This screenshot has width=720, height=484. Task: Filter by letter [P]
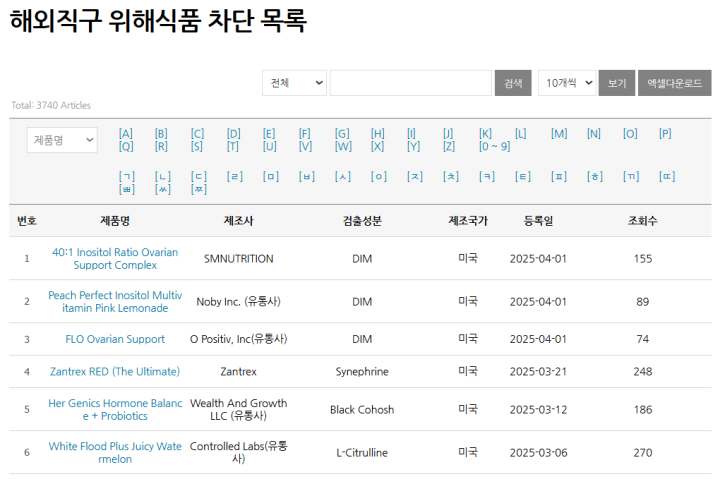pos(665,134)
